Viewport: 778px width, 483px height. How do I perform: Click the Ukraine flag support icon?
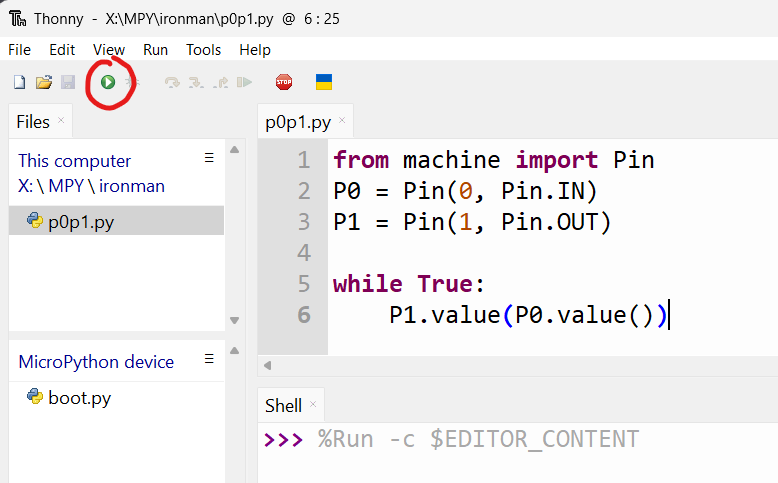coord(324,82)
